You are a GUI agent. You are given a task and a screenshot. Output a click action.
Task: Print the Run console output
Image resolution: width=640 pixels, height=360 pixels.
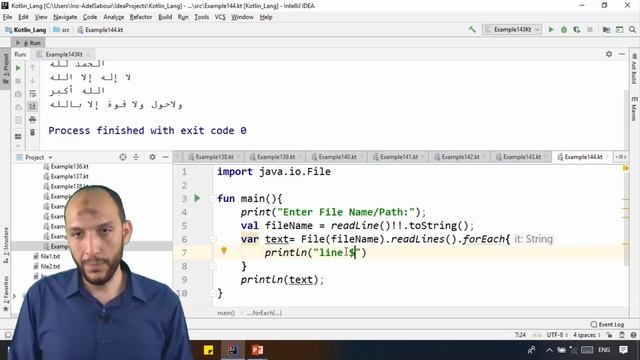pos(32,120)
